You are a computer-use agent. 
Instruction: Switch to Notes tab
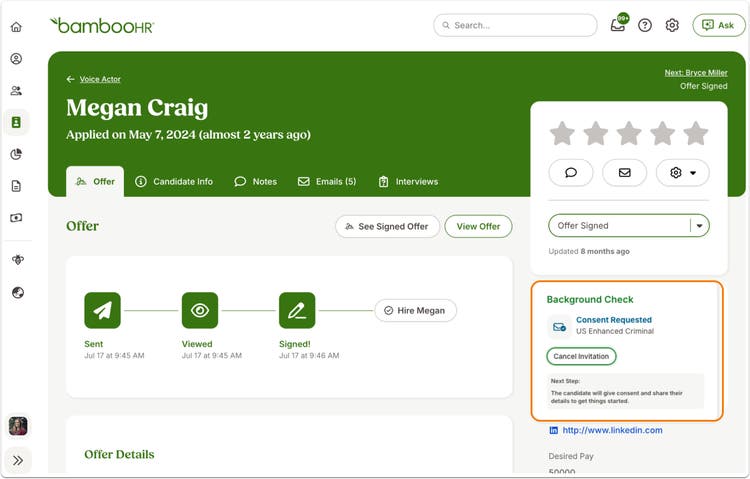255,182
